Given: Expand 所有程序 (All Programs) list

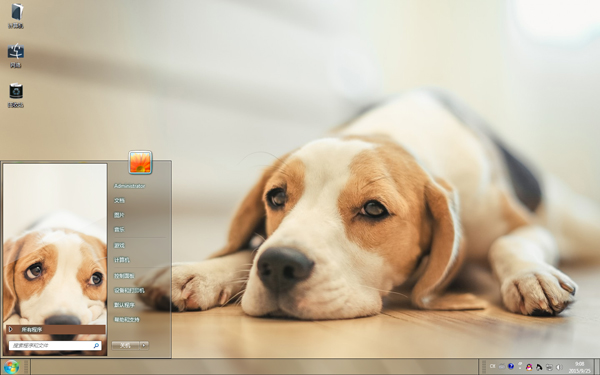Looking at the screenshot, I should point(55,329).
